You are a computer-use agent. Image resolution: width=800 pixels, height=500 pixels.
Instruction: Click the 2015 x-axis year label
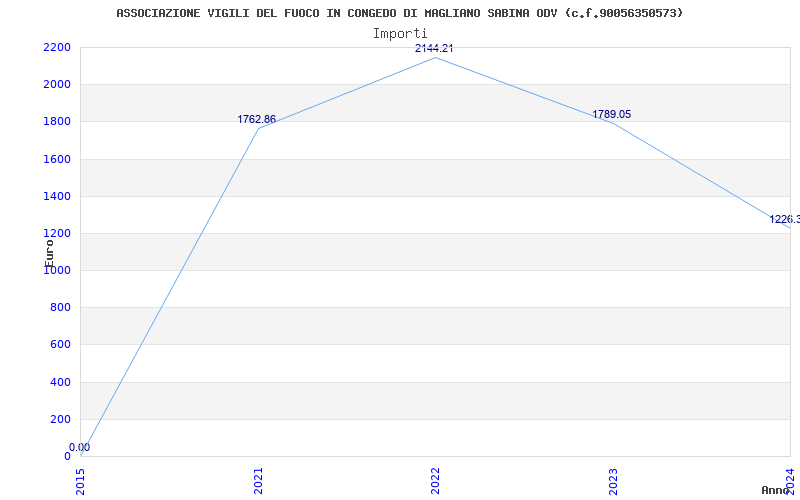click(81, 481)
